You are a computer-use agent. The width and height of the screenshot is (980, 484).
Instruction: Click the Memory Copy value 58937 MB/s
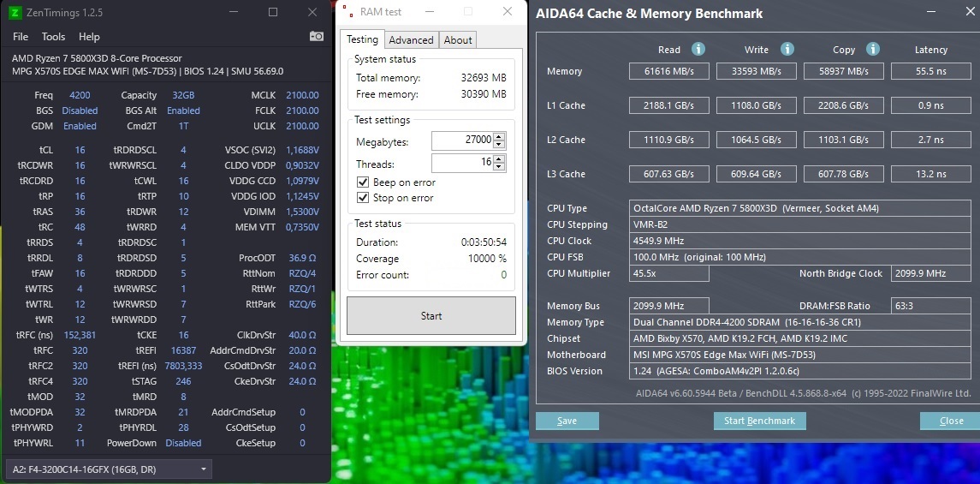[843, 71]
